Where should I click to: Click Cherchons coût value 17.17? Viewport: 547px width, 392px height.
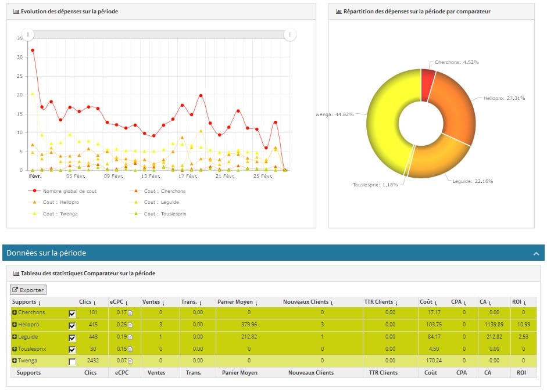coord(434,312)
